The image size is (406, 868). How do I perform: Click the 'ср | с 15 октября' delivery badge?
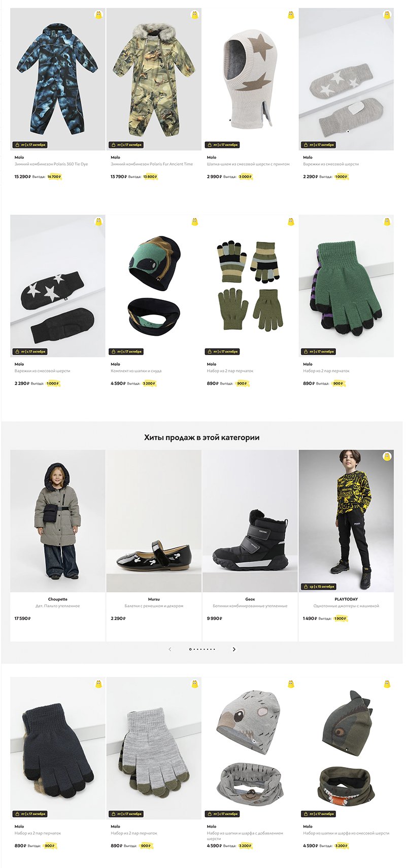[319, 586]
